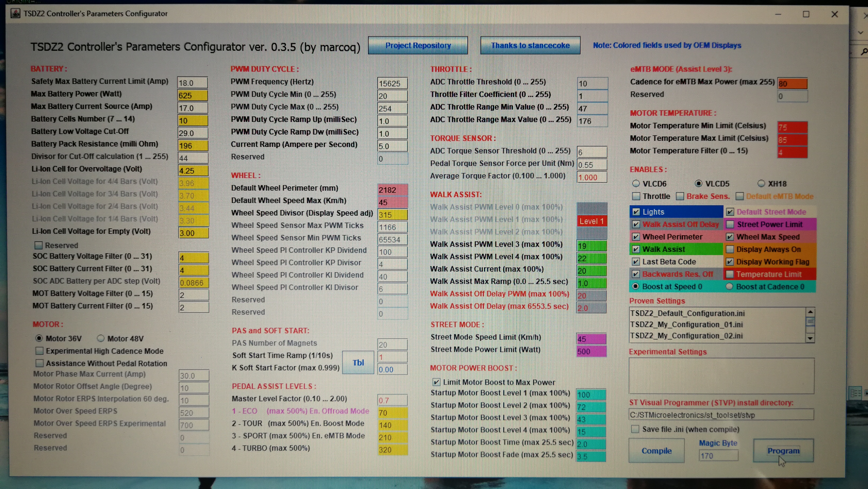Click Average Torque Factor field
This screenshot has height=489, width=868.
(592, 177)
